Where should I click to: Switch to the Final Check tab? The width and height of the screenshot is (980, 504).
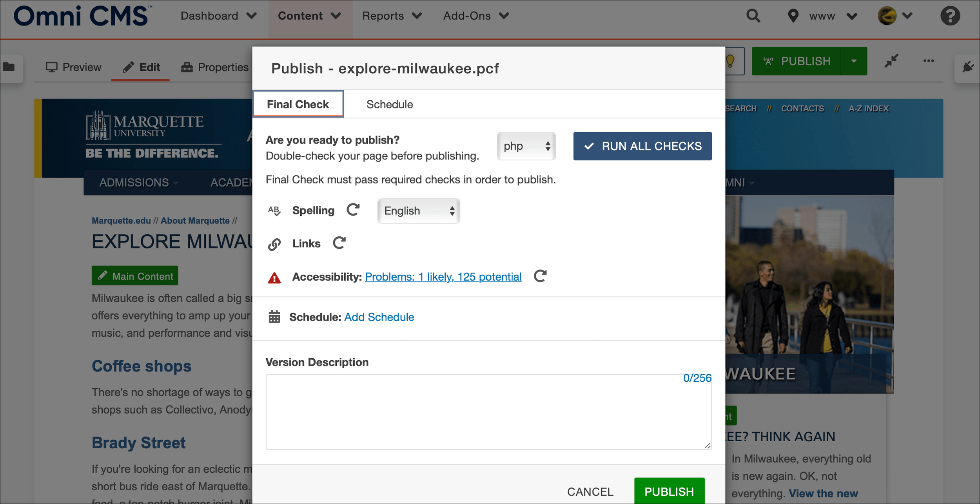click(x=298, y=104)
